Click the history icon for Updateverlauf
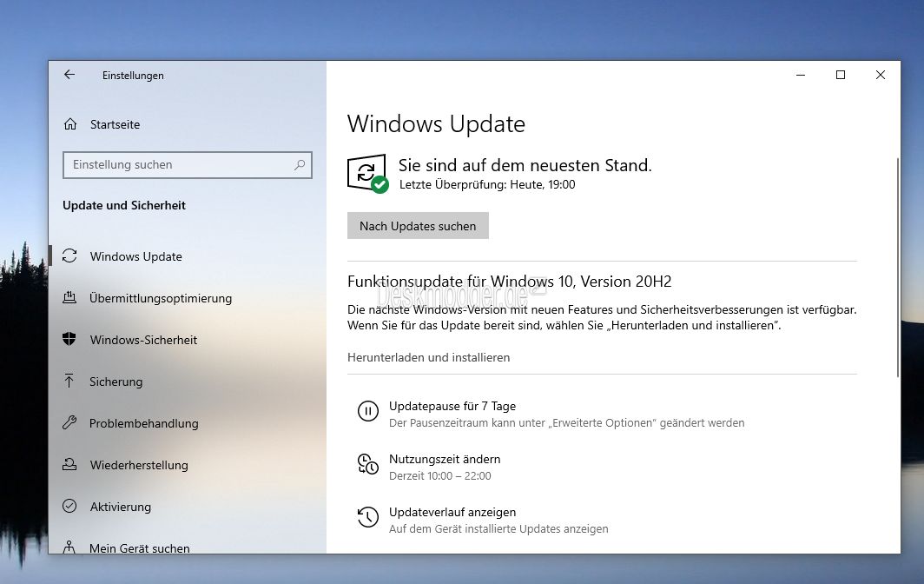The height and width of the screenshot is (584, 924). coord(367,517)
